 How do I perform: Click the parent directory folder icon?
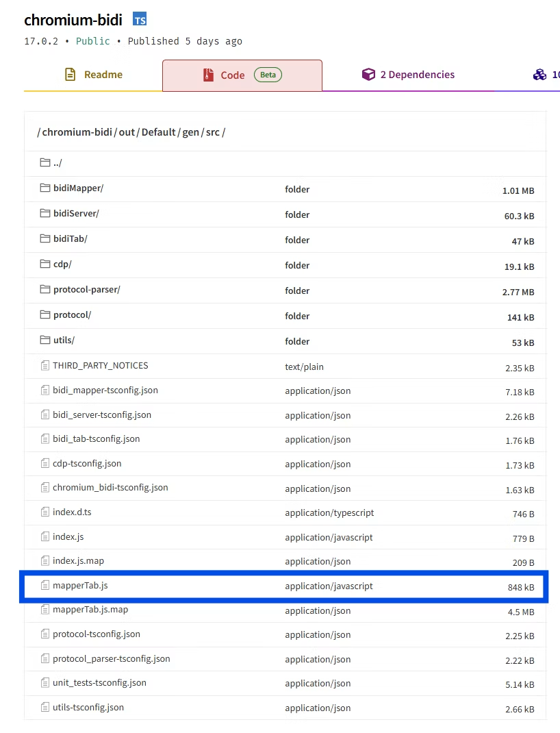coord(45,162)
